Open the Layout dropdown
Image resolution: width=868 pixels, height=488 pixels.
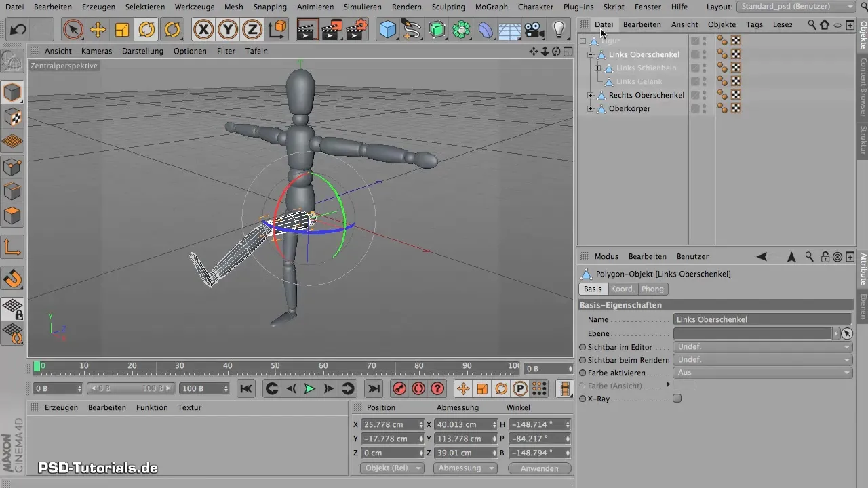click(x=796, y=7)
